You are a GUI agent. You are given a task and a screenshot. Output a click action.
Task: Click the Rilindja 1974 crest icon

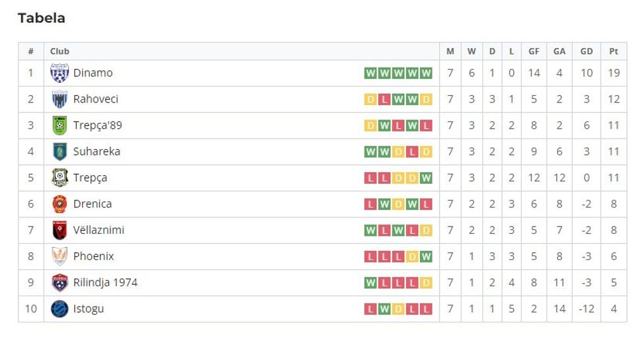point(60,283)
